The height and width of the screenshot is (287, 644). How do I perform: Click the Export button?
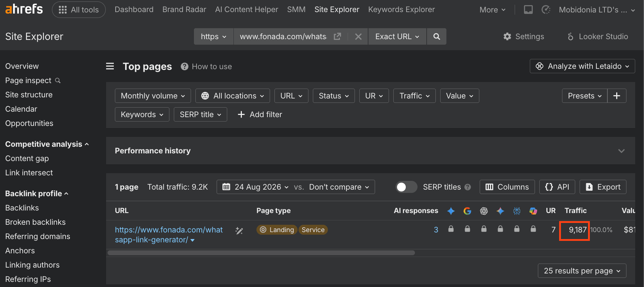point(603,187)
